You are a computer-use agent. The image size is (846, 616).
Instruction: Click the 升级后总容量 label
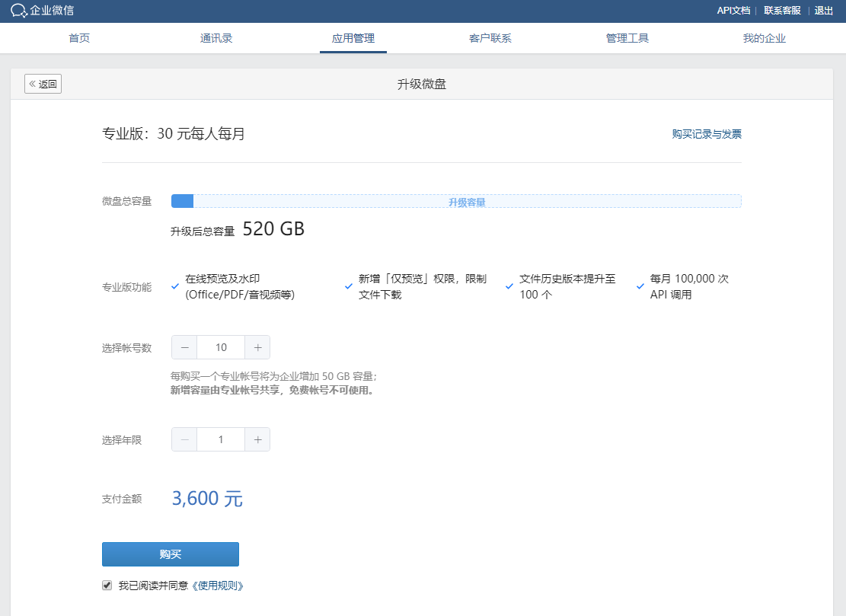pyautogui.click(x=203, y=231)
